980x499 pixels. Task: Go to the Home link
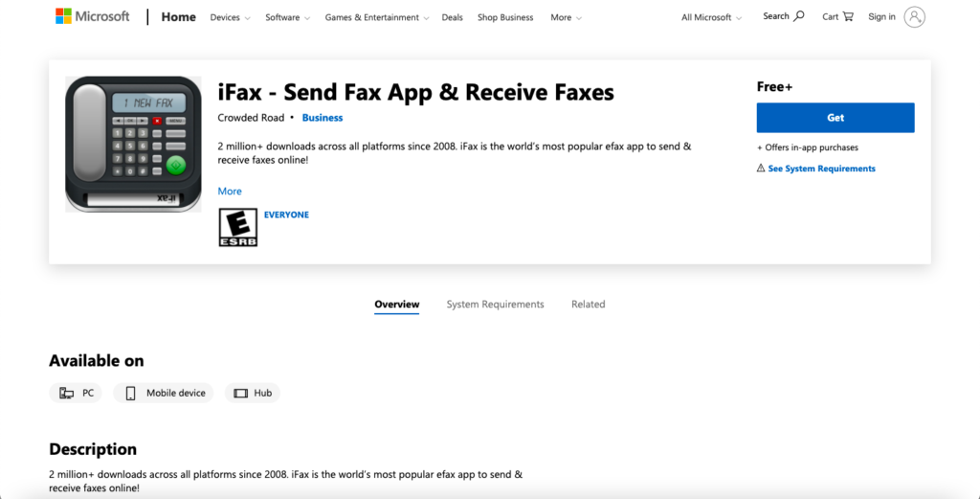[179, 17]
